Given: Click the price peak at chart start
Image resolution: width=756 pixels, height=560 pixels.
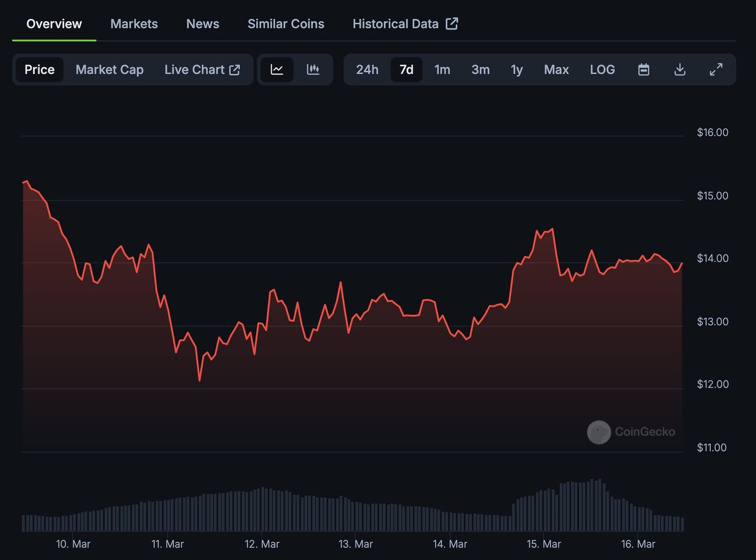Looking at the screenshot, I should (27, 181).
